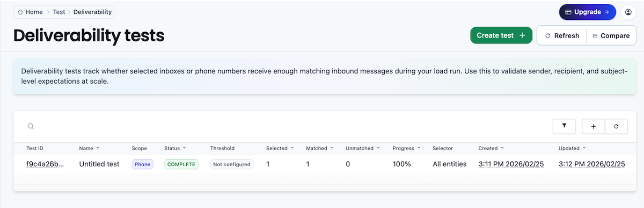Click the plus icon in table toolbar
This screenshot has width=644, height=208.
[x=594, y=127]
